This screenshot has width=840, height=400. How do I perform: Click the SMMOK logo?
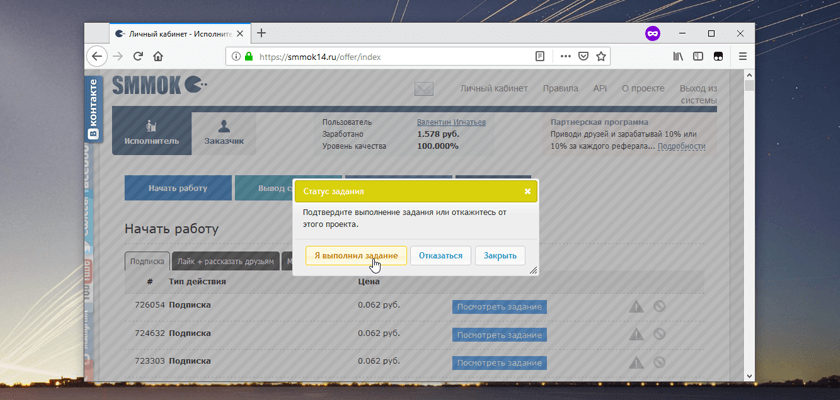tap(160, 86)
